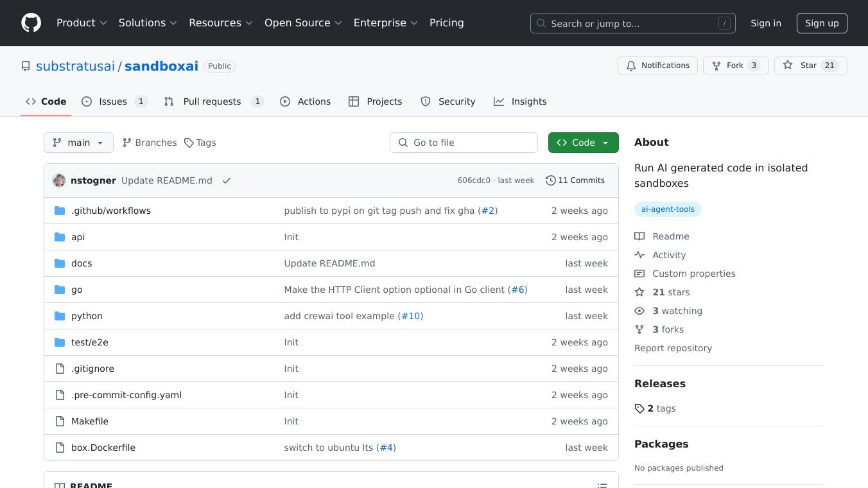Open the ai-agent-tools topic tag
The width and height of the screenshot is (868, 488).
(668, 209)
